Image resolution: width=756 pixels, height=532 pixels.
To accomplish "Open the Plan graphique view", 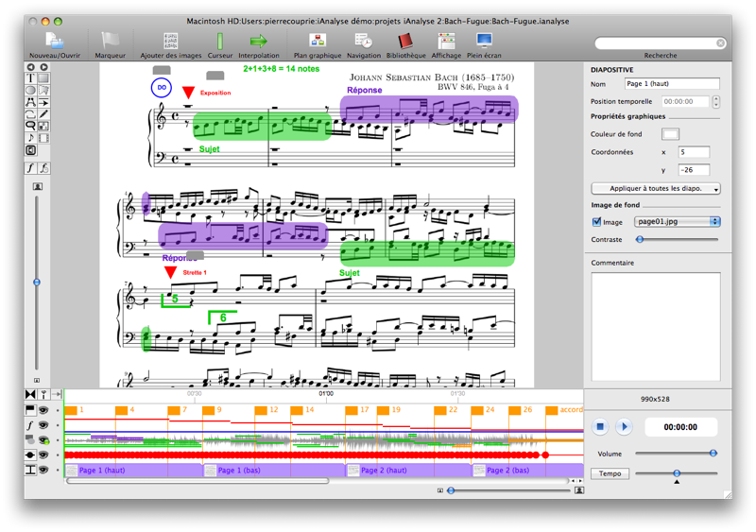I will (x=318, y=41).
